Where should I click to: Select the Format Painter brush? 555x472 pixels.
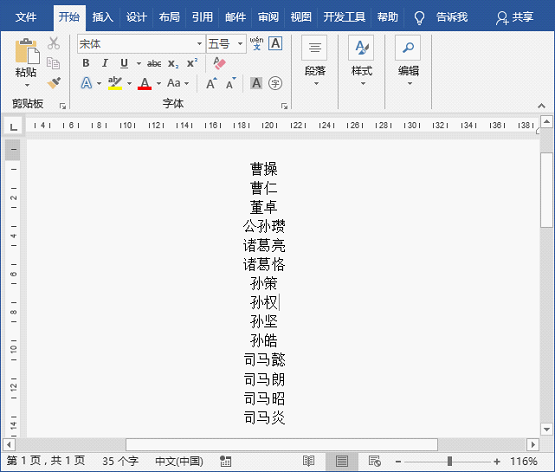click(54, 83)
